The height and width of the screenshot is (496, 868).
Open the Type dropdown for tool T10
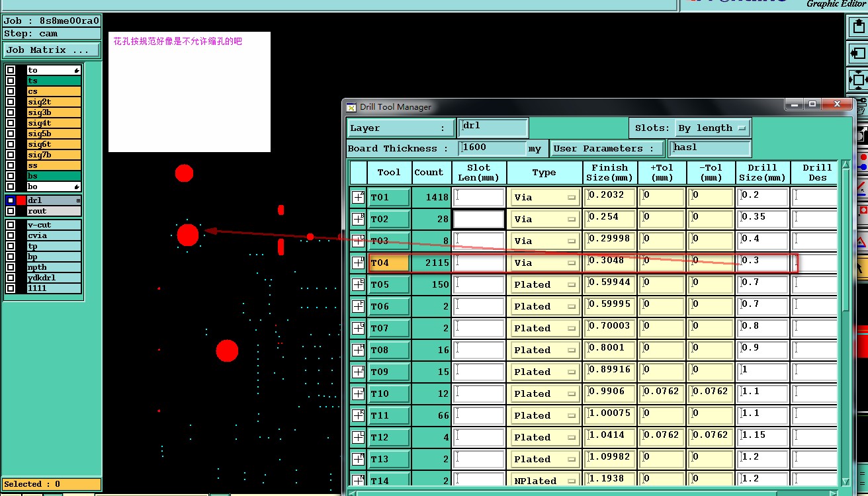click(544, 393)
